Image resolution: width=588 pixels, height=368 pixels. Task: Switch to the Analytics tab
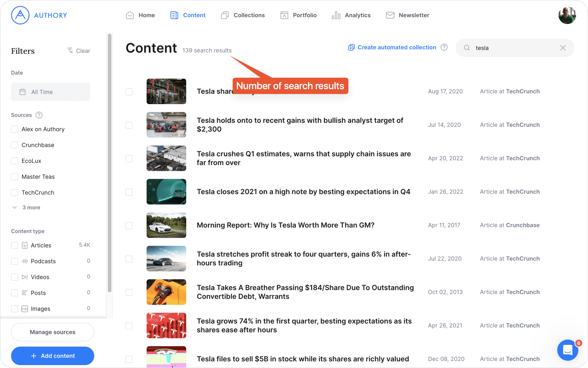(x=351, y=15)
